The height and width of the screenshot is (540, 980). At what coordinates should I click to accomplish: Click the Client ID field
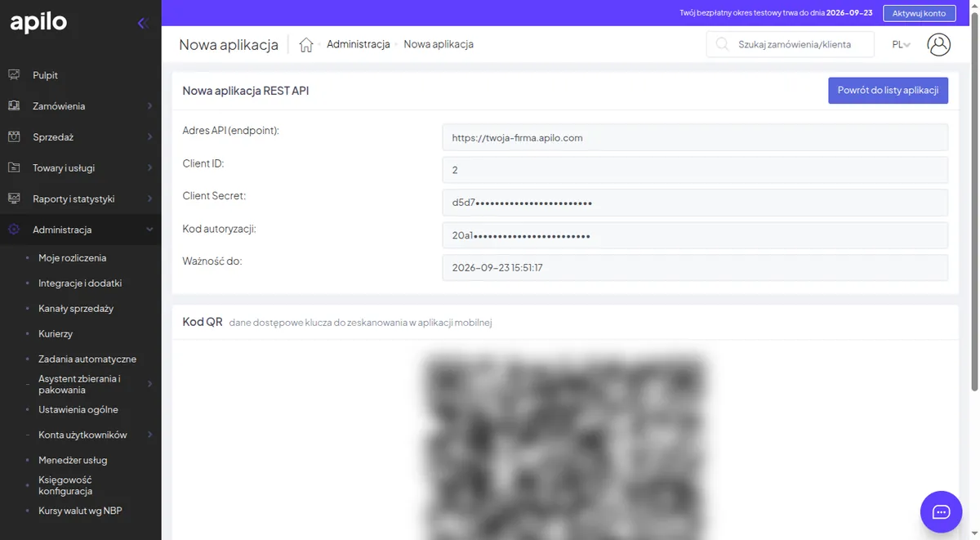coord(695,170)
